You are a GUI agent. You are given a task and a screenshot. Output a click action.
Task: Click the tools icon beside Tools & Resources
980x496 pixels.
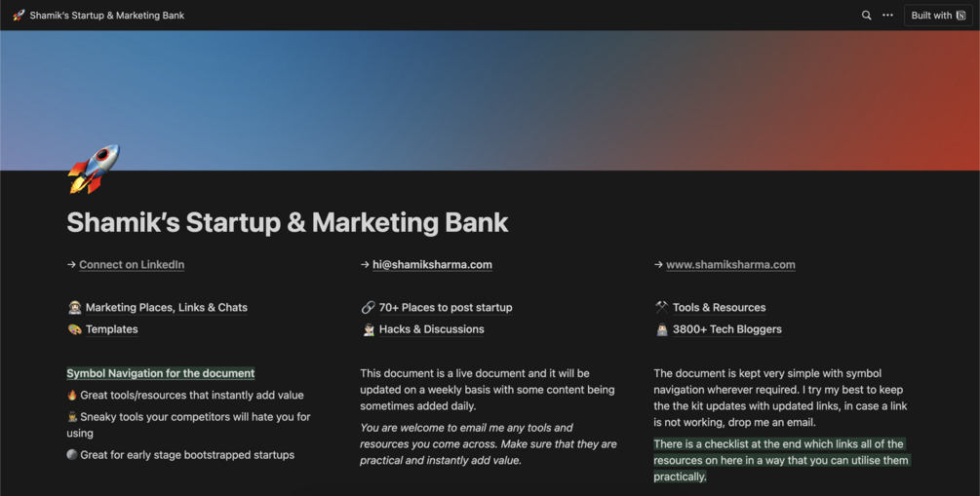tap(661, 307)
